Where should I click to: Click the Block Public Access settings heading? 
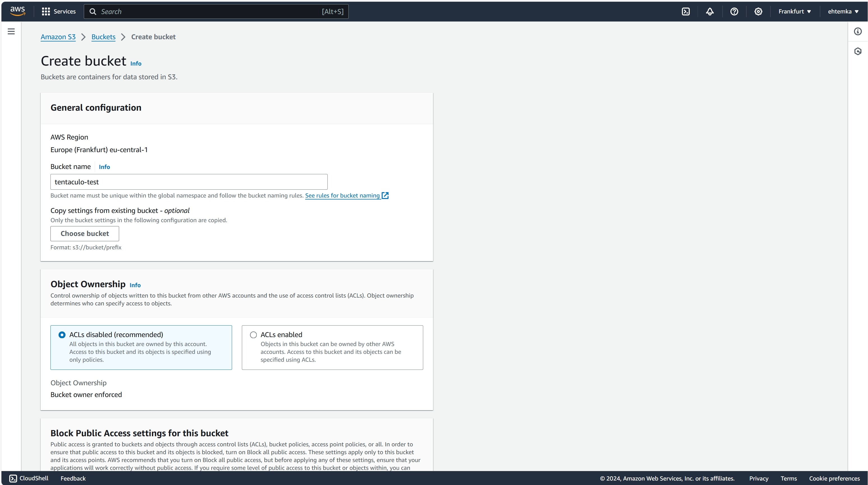click(140, 433)
